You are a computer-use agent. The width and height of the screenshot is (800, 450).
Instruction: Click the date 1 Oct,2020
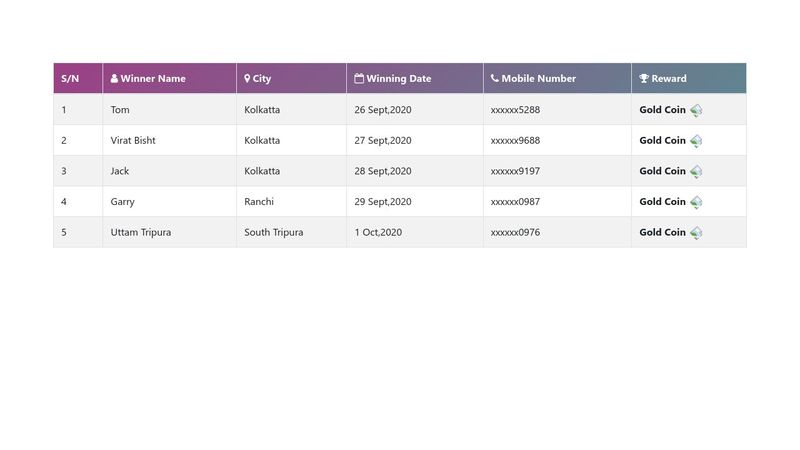pos(378,232)
